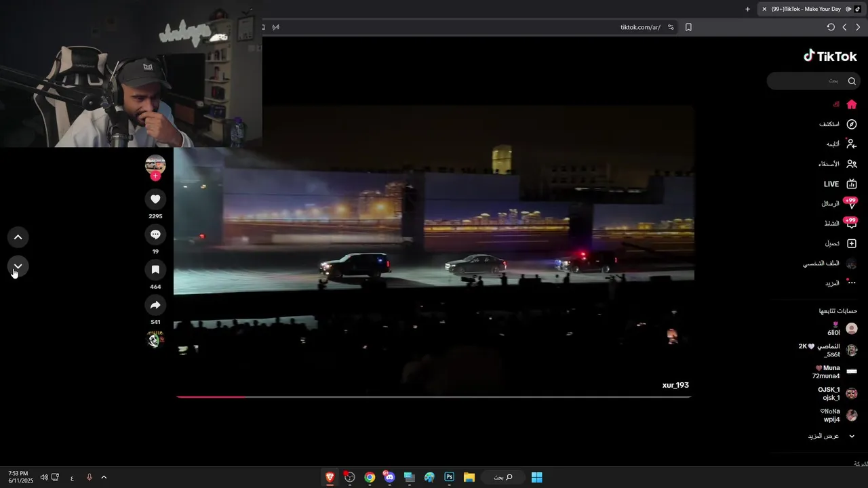Open followed account 6li0l
This screenshot has width=868, height=488.
842,329
